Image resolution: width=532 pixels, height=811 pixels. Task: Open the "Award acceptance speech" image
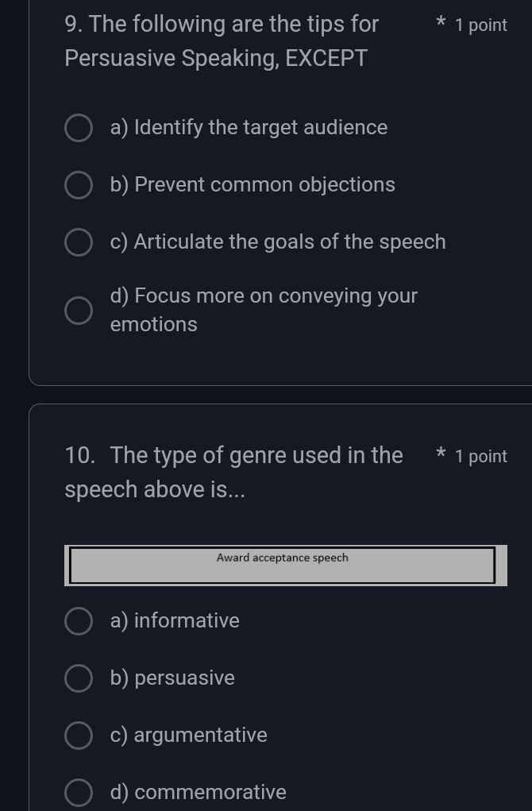(283, 565)
